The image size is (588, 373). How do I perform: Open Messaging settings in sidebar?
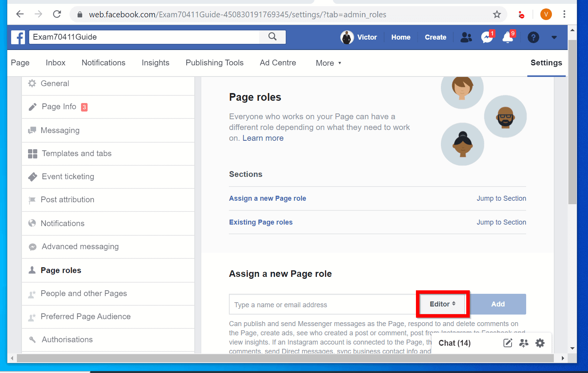tap(108, 130)
